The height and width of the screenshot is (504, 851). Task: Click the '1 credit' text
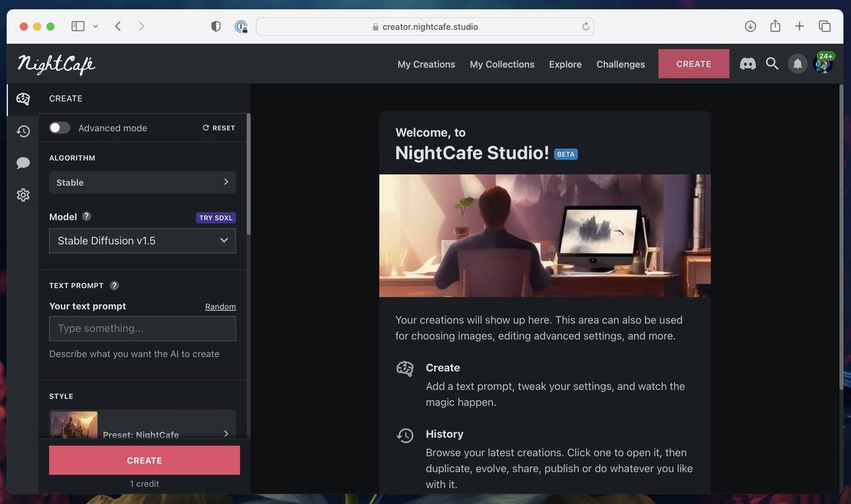tap(144, 484)
